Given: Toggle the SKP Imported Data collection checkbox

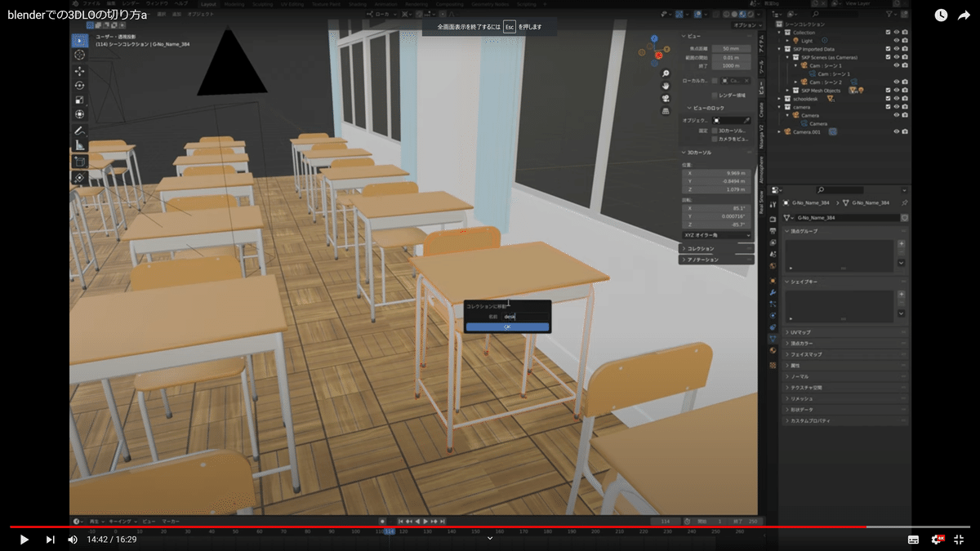Looking at the screenshot, I should pyautogui.click(x=888, y=49).
